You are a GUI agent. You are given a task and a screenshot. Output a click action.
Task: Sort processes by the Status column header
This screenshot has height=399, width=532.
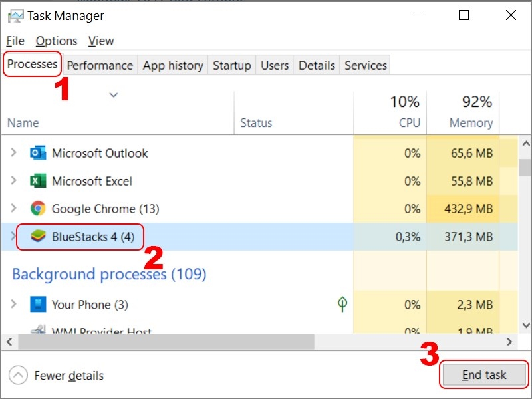coord(294,112)
